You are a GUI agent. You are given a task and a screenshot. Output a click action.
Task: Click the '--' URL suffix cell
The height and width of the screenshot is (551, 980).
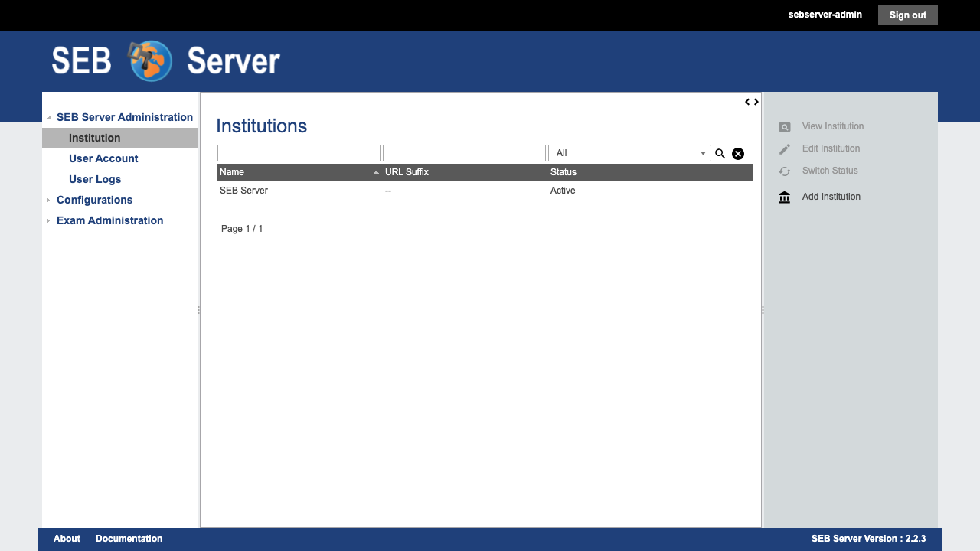click(x=388, y=191)
